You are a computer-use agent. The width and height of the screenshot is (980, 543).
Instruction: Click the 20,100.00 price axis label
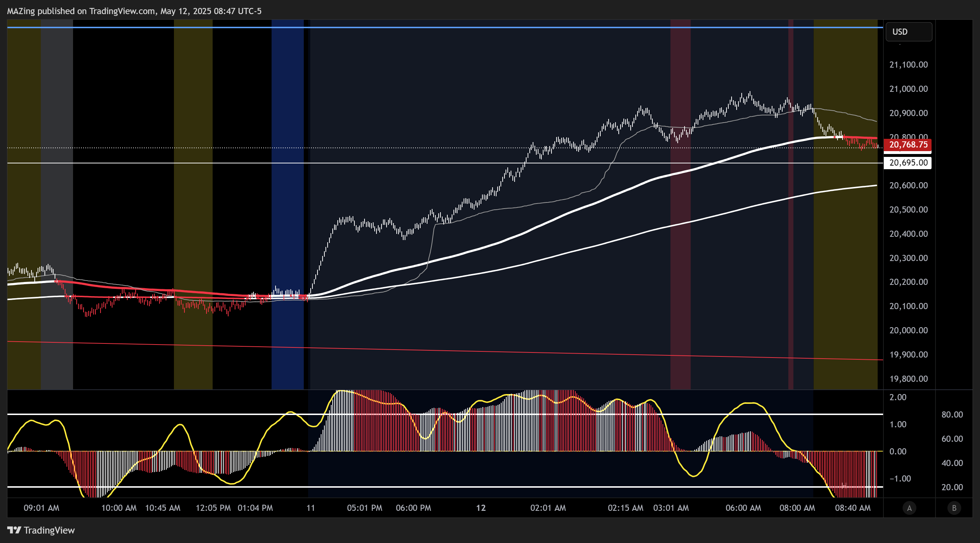908,307
